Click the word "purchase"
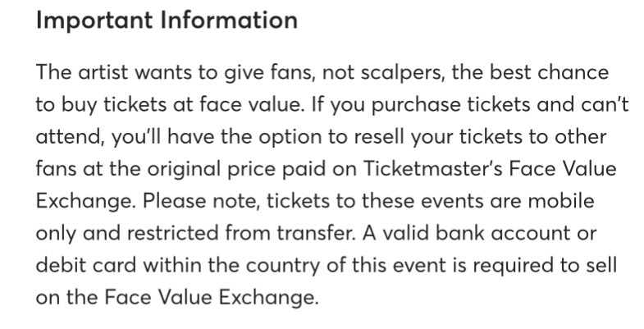 point(416,106)
